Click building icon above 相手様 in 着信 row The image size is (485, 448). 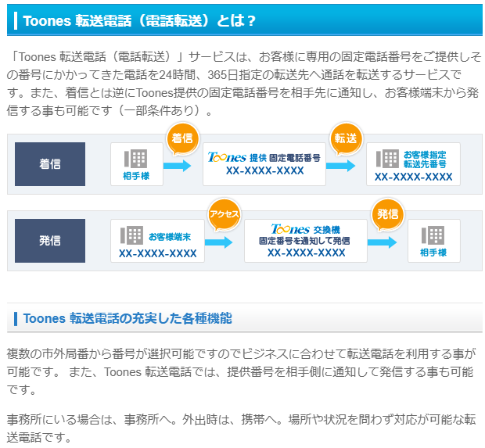pyautogui.click(x=137, y=157)
